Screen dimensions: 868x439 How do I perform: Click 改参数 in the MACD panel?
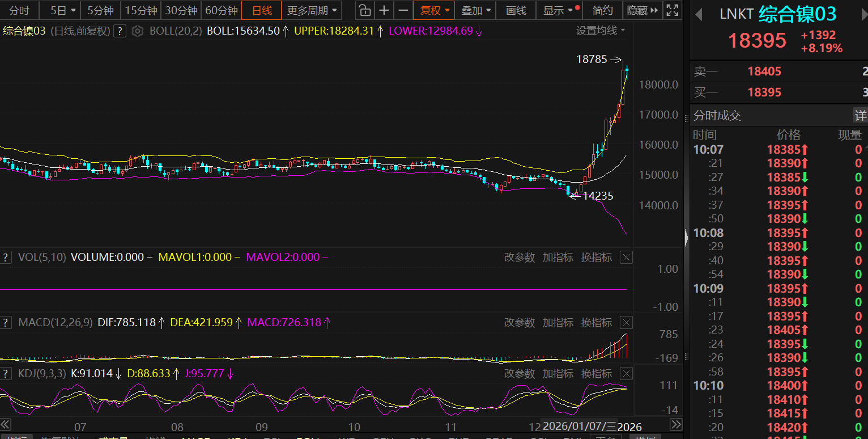click(x=520, y=323)
